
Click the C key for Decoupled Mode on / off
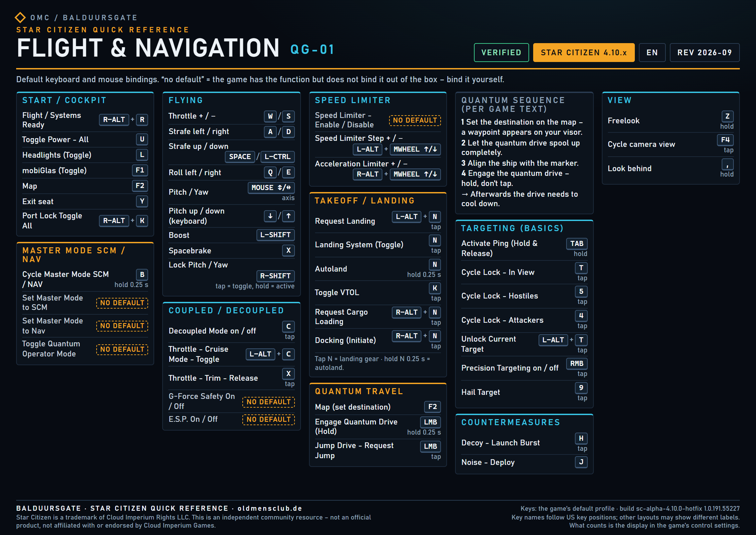(288, 326)
